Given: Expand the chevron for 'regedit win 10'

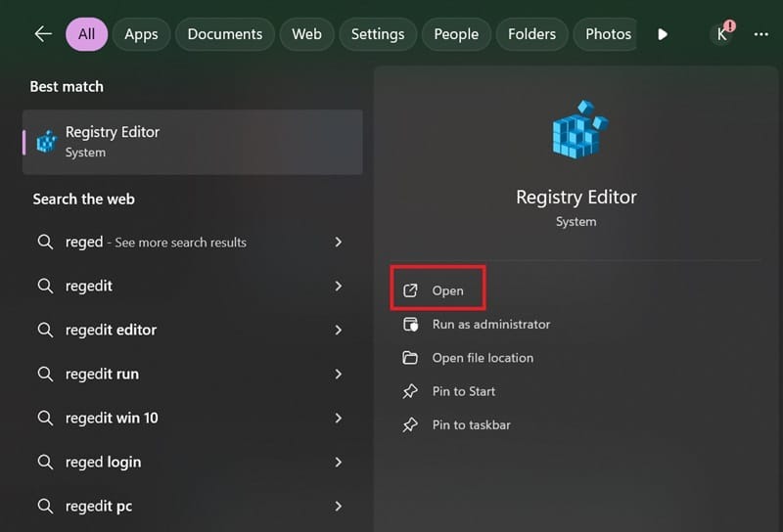Looking at the screenshot, I should [339, 418].
